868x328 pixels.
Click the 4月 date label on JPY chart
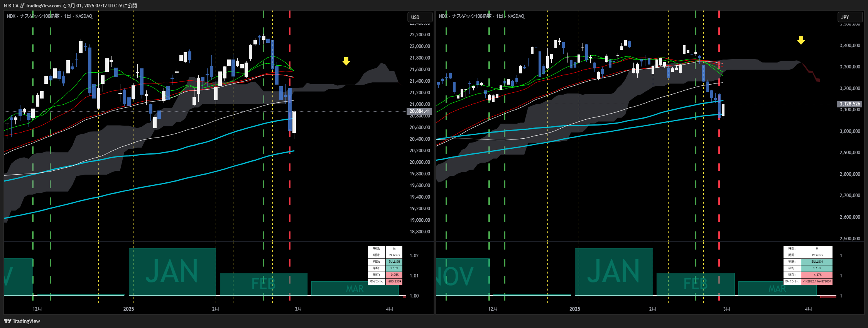pos(809,309)
